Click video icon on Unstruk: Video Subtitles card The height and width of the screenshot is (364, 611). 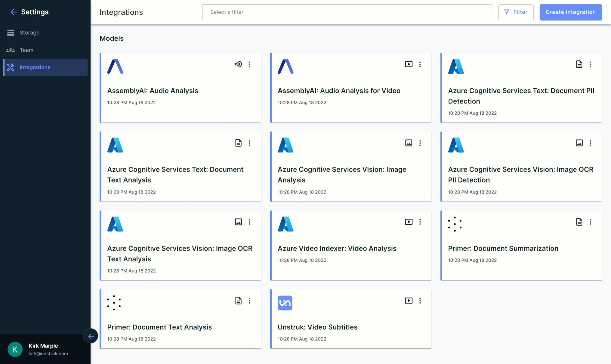tap(409, 301)
